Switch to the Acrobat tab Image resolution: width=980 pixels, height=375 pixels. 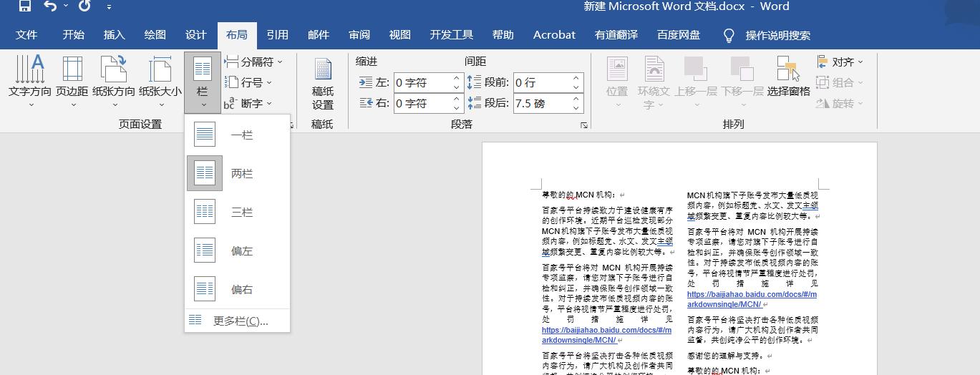coord(554,35)
